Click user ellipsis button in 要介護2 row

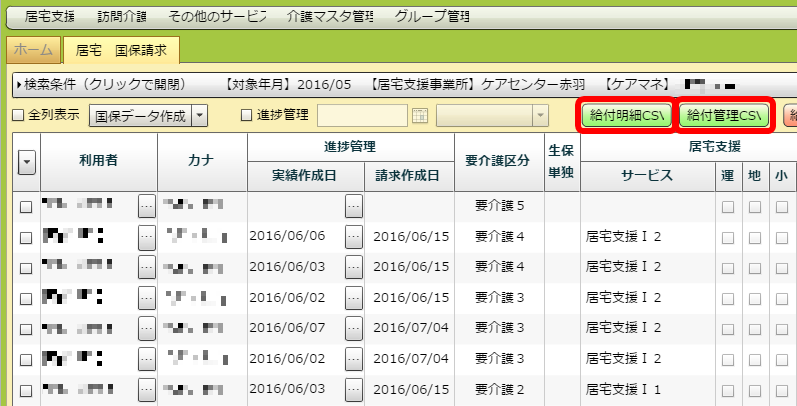pos(146,389)
